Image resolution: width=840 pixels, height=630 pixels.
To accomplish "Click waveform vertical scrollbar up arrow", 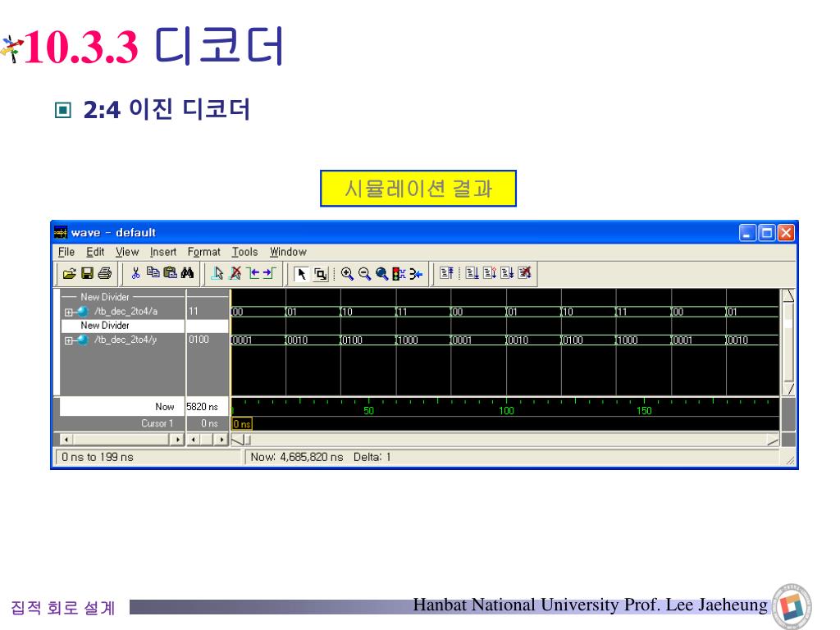I will (788, 295).
